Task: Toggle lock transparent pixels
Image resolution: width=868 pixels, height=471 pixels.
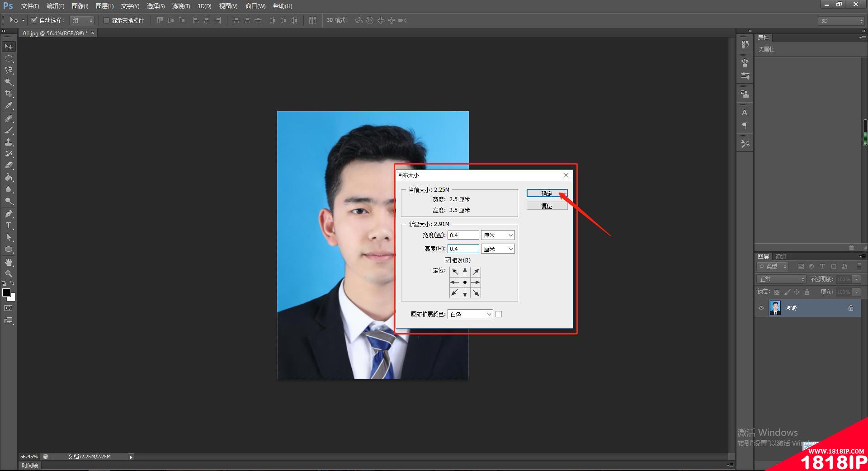Action: (777, 292)
